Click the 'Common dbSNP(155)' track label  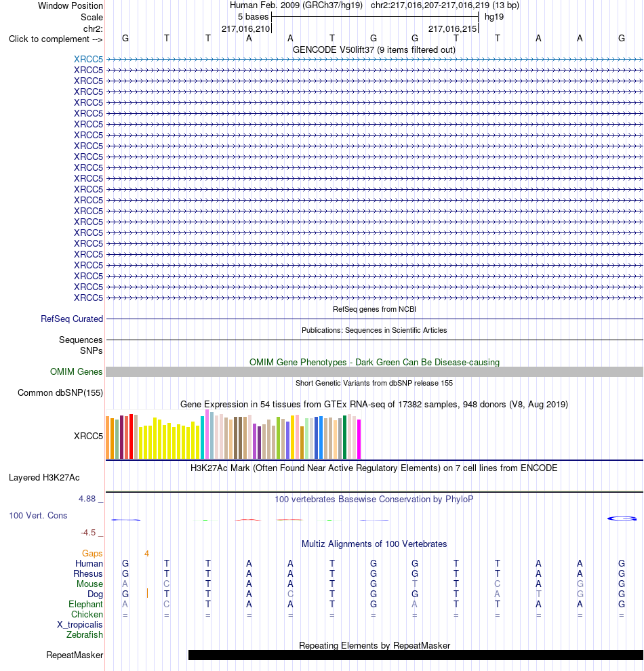pyautogui.click(x=60, y=393)
